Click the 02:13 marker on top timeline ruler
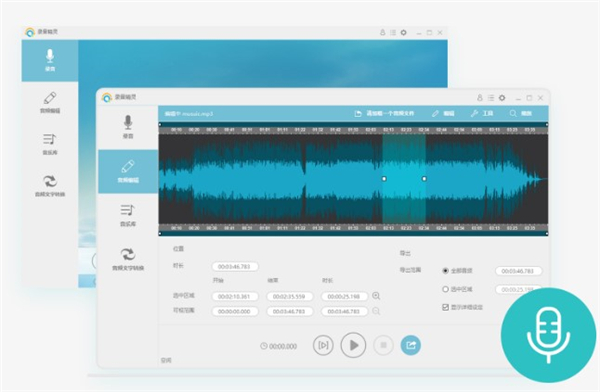Screen dimensions: 600x392 tap(388, 130)
